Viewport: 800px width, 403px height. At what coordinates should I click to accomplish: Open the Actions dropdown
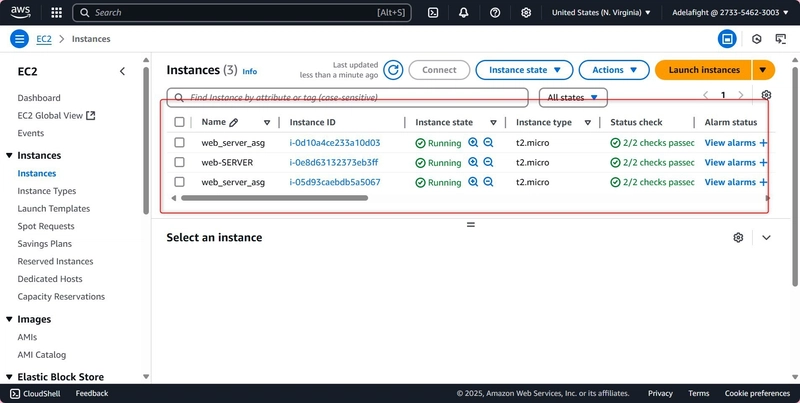(614, 70)
